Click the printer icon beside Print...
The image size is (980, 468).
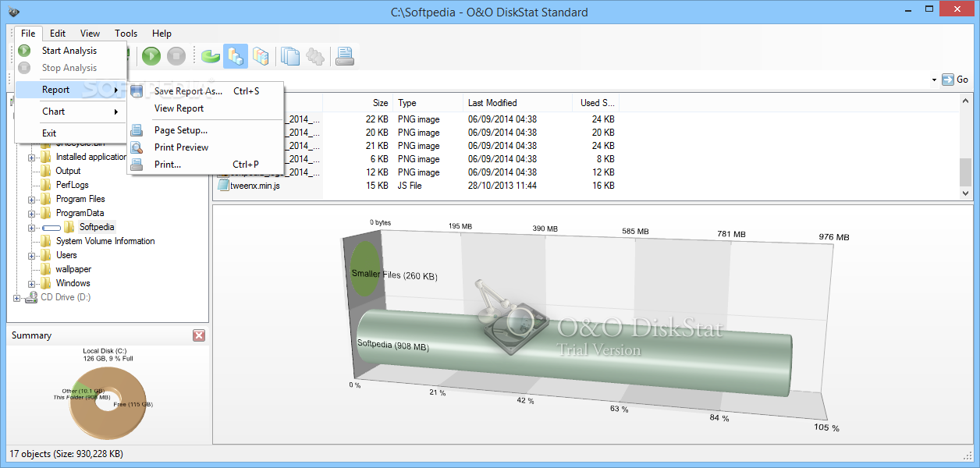click(x=137, y=165)
